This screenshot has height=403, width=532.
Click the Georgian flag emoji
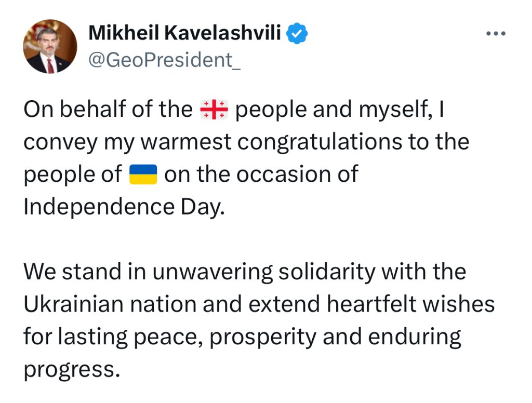(214, 110)
